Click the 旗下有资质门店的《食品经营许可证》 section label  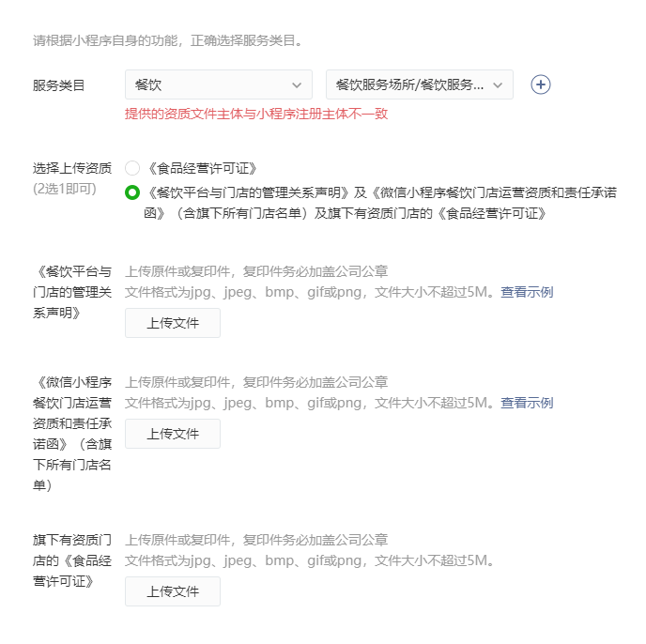click(72, 560)
